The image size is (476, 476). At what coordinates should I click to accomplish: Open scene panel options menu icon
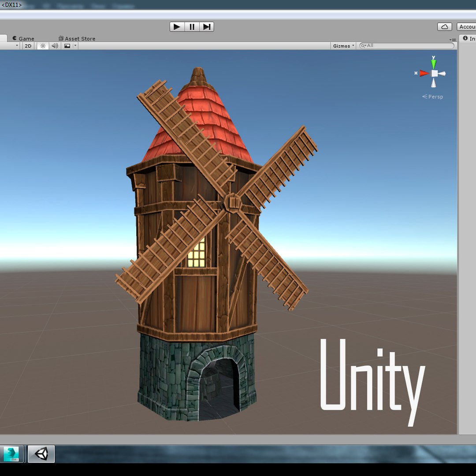pos(453,40)
